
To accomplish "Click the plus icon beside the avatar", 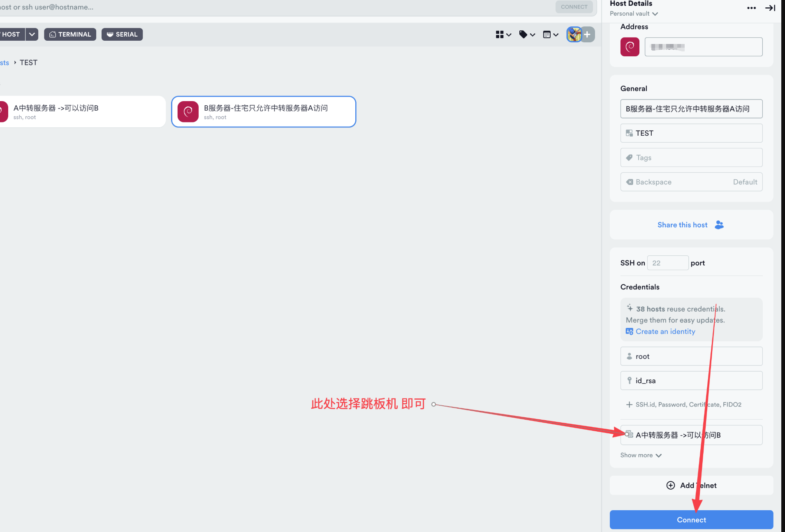I will pos(588,35).
